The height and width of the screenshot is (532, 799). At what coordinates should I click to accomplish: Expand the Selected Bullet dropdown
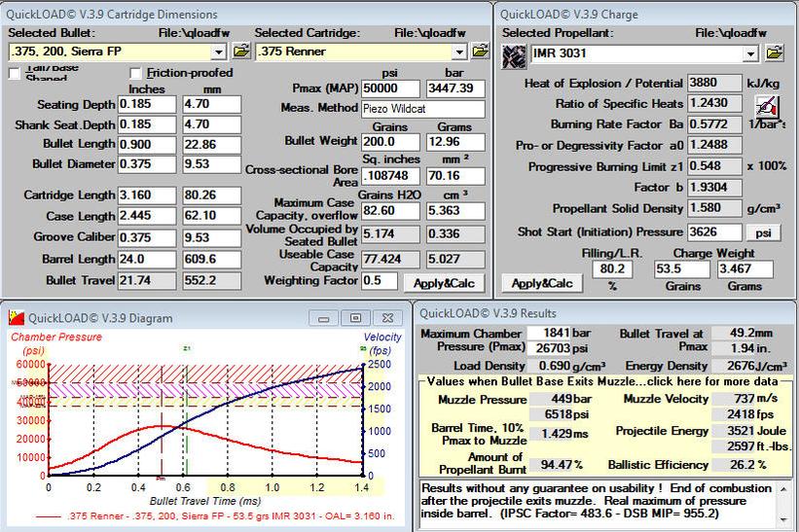pos(220,52)
